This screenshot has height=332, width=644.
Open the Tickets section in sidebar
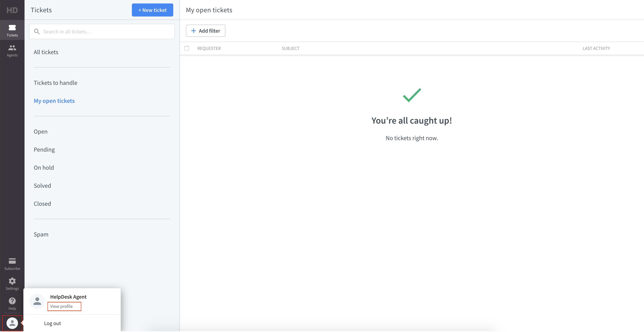click(x=12, y=31)
